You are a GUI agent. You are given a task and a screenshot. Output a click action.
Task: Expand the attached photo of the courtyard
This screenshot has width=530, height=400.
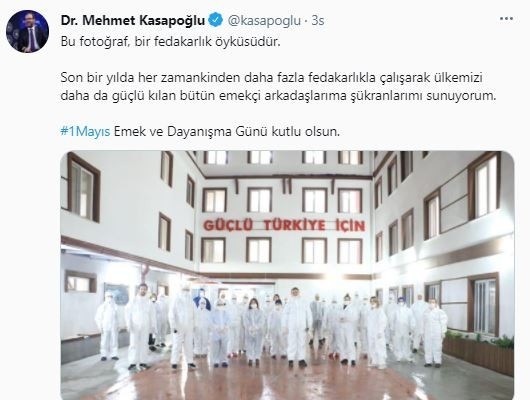(x=287, y=275)
